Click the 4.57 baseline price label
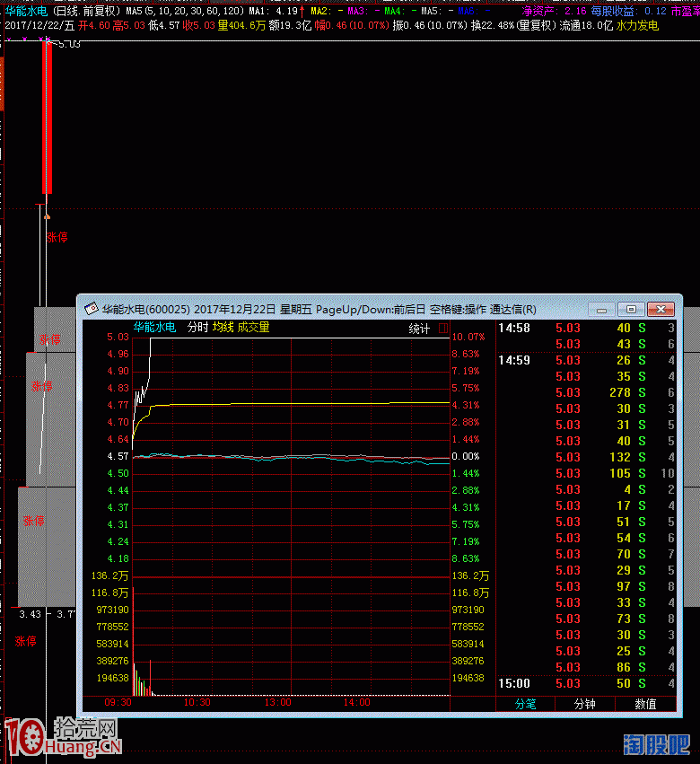Screen dimensions: 700x764 [118, 456]
